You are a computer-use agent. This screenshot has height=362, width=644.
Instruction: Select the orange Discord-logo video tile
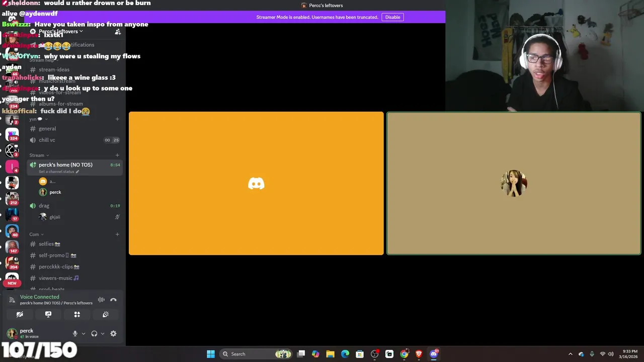(x=256, y=184)
